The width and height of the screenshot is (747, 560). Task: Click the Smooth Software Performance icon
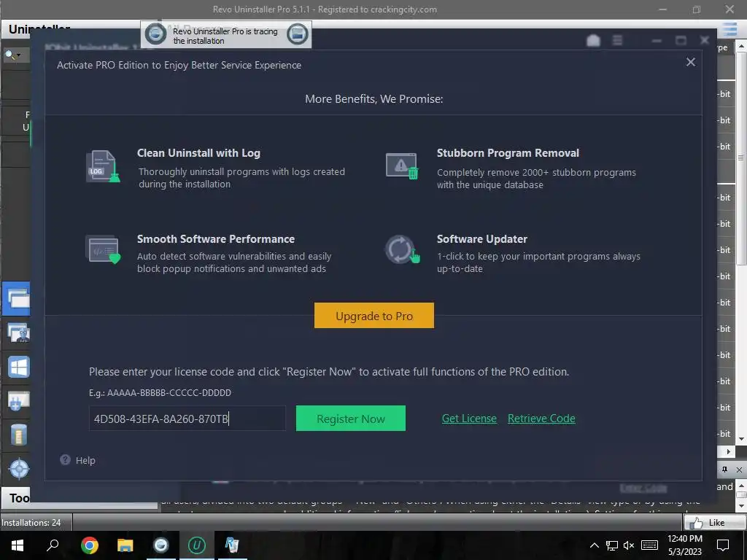(103, 249)
